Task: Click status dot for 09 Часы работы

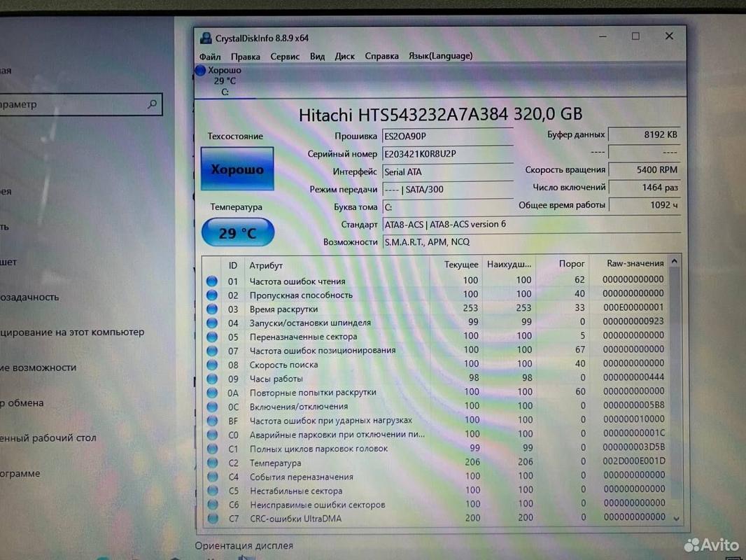Action: (x=212, y=379)
